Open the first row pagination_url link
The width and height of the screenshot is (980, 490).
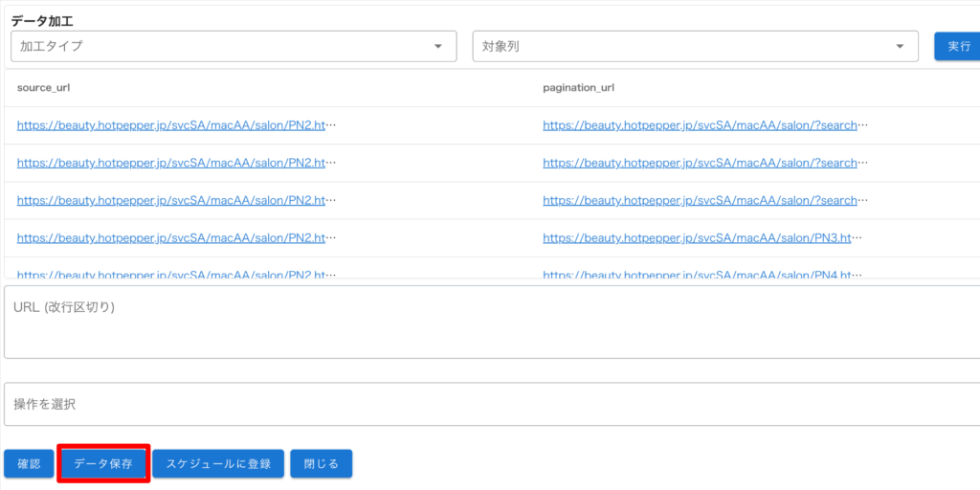click(x=705, y=125)
